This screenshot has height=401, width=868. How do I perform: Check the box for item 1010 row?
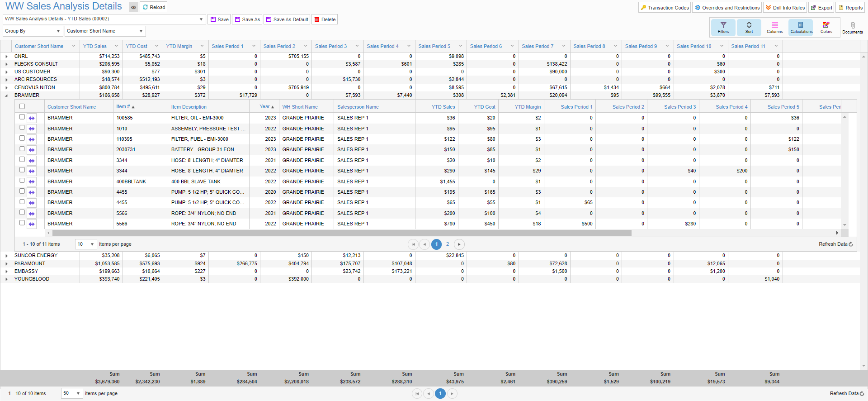22,128
